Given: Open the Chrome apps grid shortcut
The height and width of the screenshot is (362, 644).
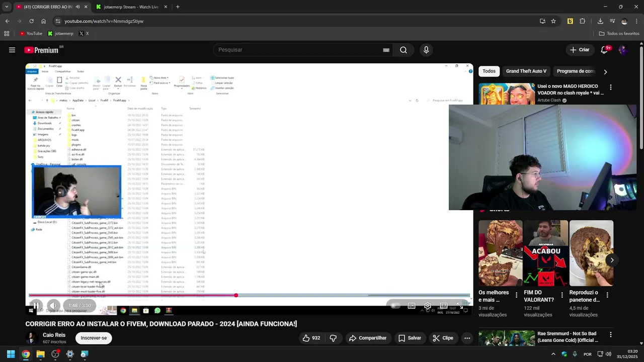Looking at the screenshot, I should pyautogui.click(x=7, y=34).
